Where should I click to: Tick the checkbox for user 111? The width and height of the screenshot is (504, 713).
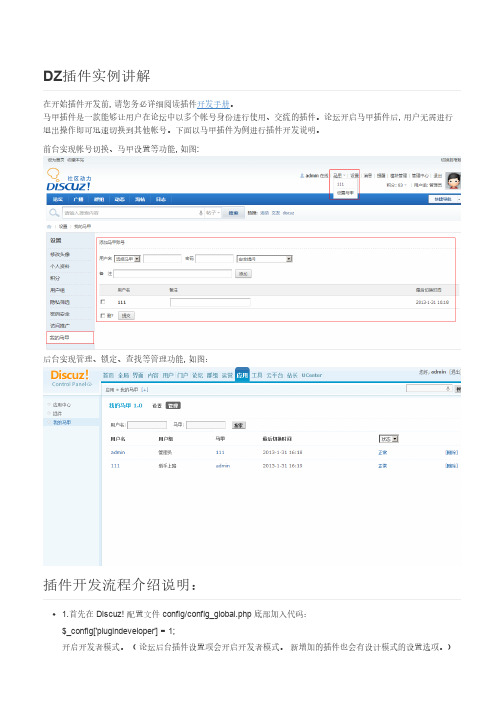[x=102, y=302]
